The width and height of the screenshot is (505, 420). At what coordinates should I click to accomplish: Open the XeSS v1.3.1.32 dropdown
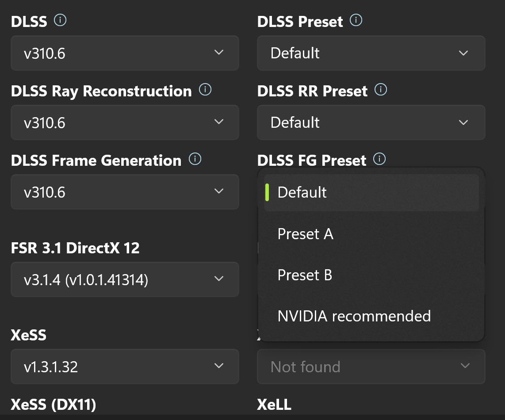pyautogui.click(x=125, y=367)
